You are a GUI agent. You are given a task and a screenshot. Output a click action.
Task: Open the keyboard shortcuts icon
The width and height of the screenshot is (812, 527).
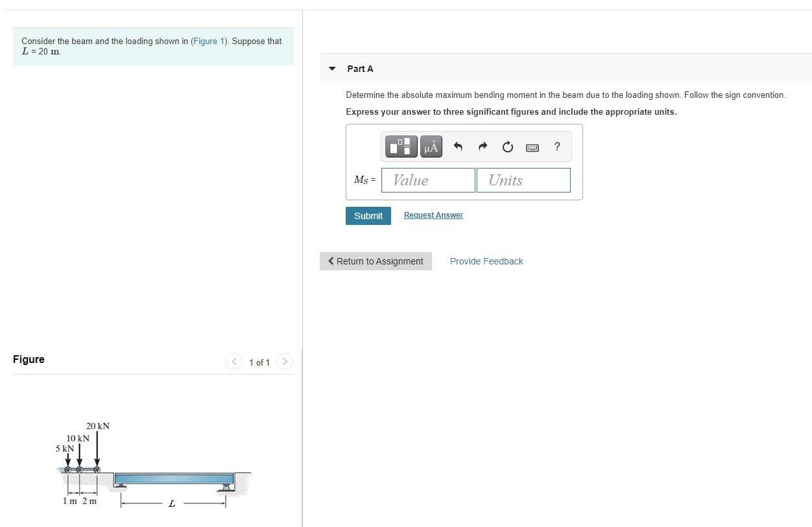point(532,148)
